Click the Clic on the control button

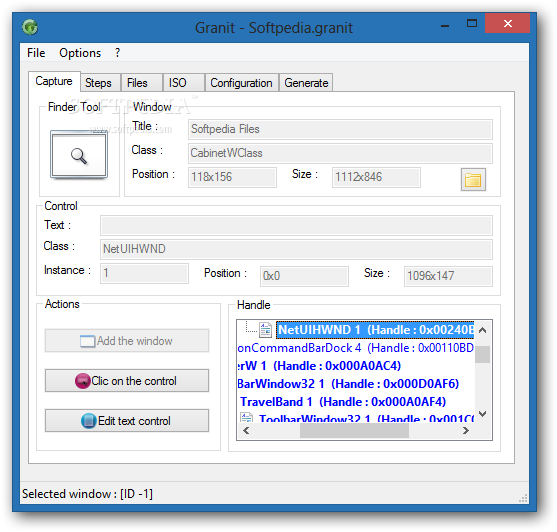tap(127, 381)
